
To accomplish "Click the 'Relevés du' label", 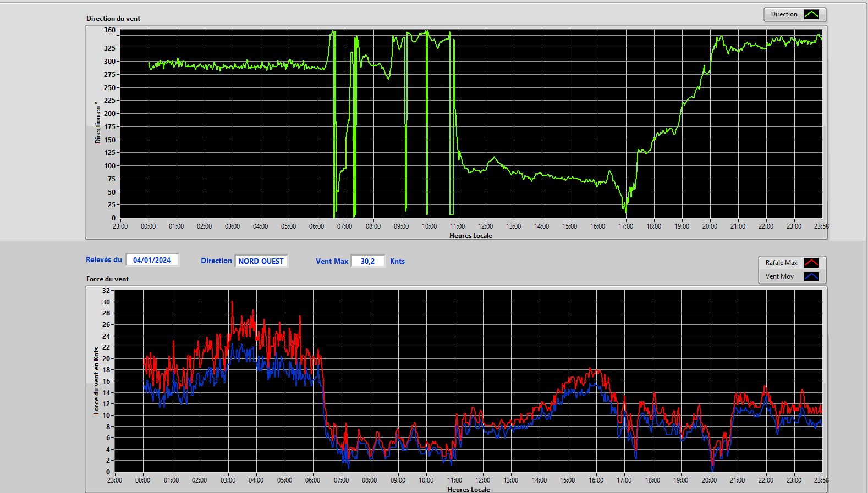I will pos(104,259).
